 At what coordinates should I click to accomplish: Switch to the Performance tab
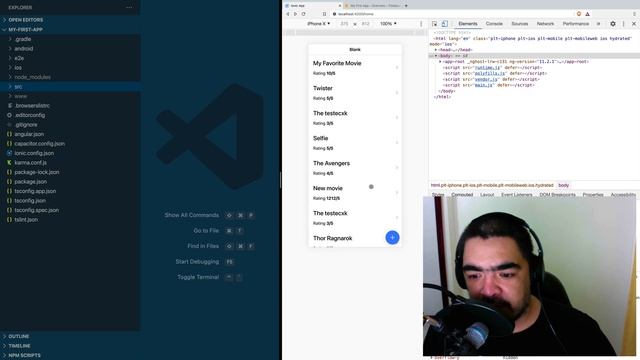point(576,24)
